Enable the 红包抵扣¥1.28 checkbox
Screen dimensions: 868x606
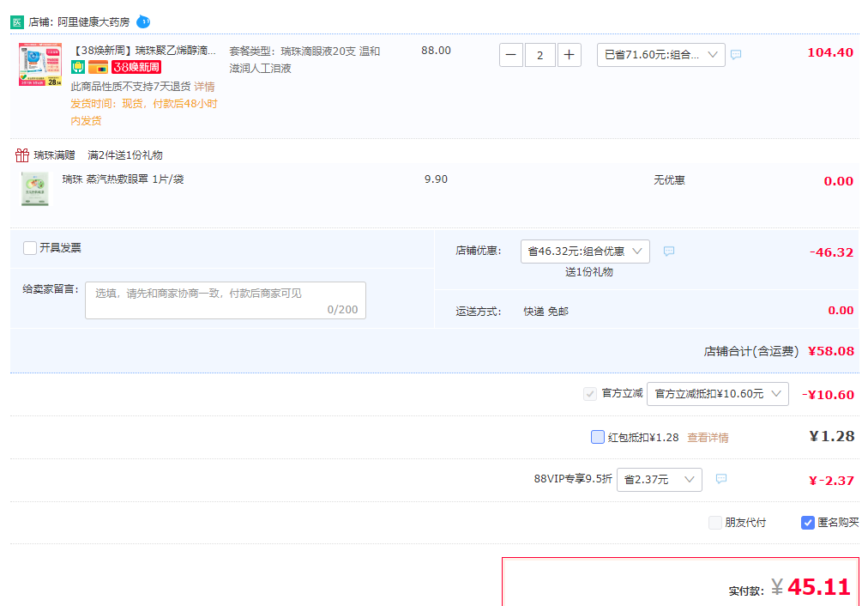598,437
